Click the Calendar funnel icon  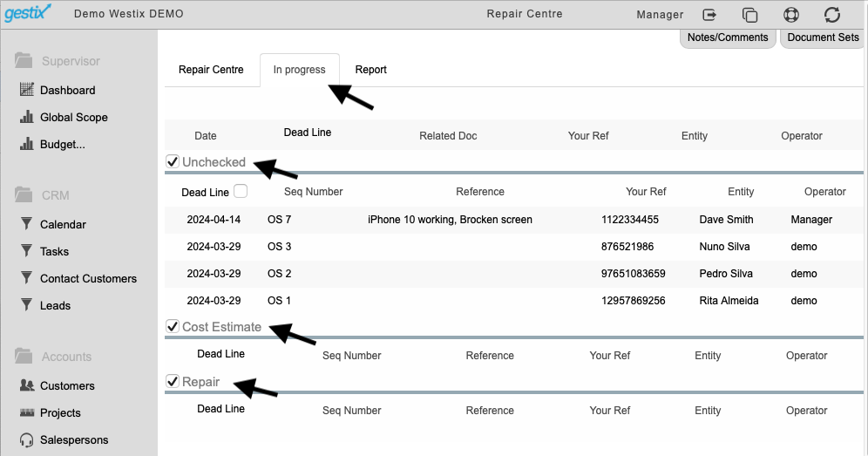pyautogui.click(x=26, y=224)
